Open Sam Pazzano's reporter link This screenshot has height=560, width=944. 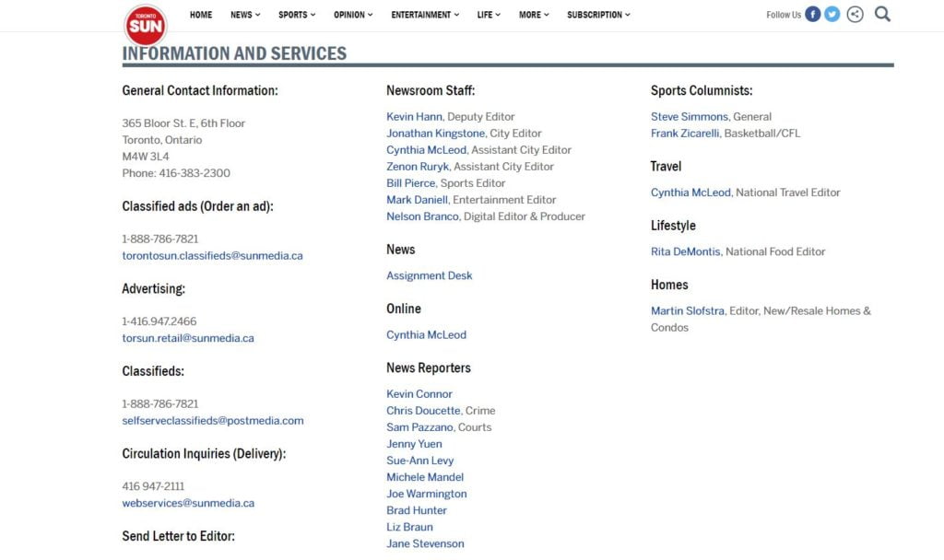pos(419,427)
